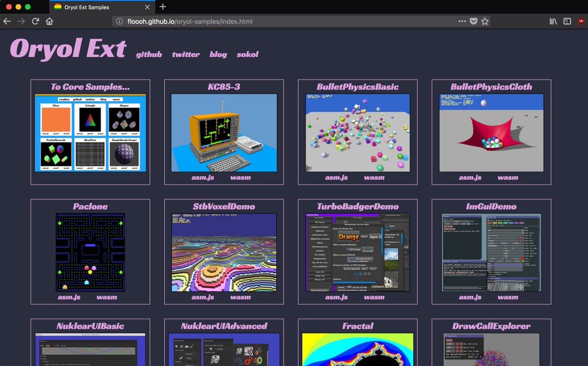Launch KC85-3 asm.js version
The image size is (588, 366).
(203, 177)
